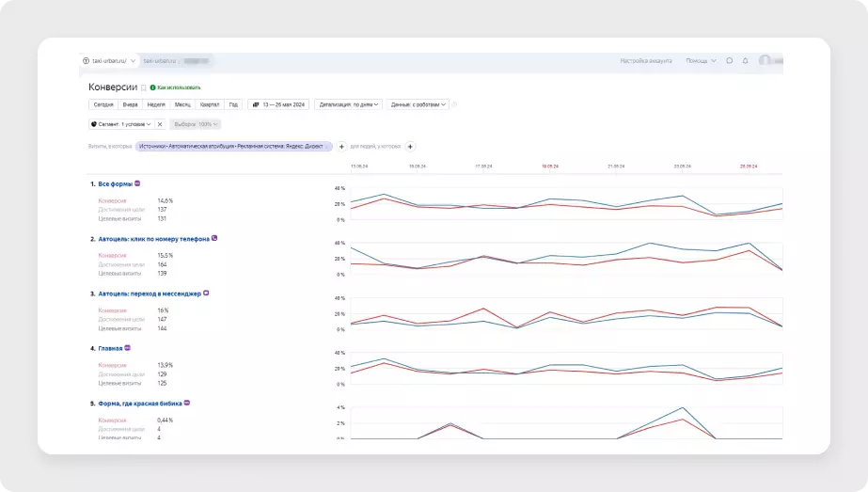Open Как использовать help link
Screen dimensions: 868x492
(x=176, y=87)
